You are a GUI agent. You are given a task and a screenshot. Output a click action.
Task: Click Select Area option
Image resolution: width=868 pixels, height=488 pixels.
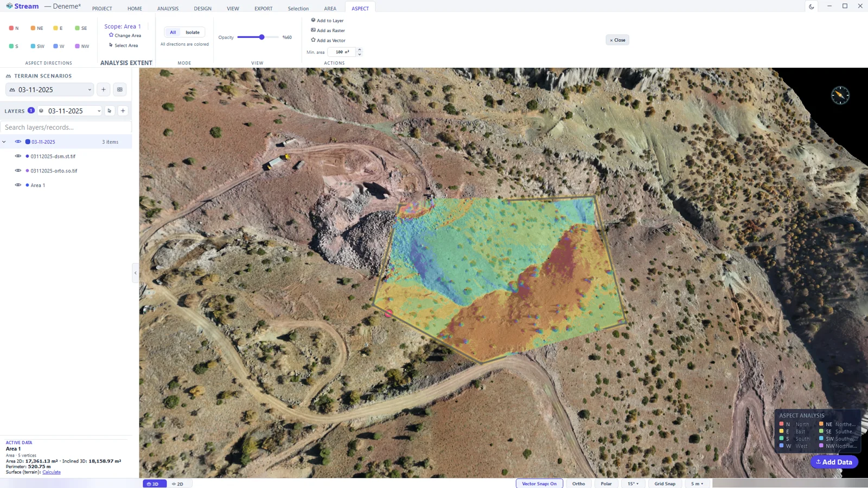coord(123,45)
